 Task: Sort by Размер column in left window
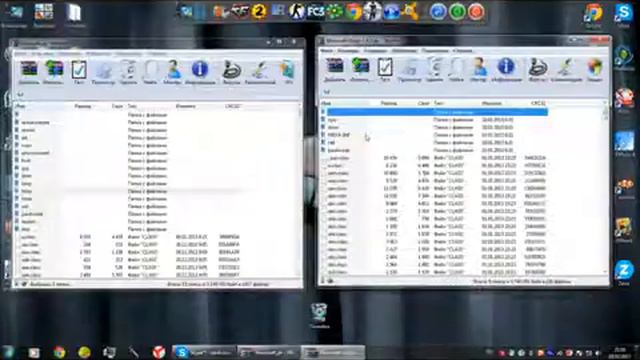(x=83, y=106)
